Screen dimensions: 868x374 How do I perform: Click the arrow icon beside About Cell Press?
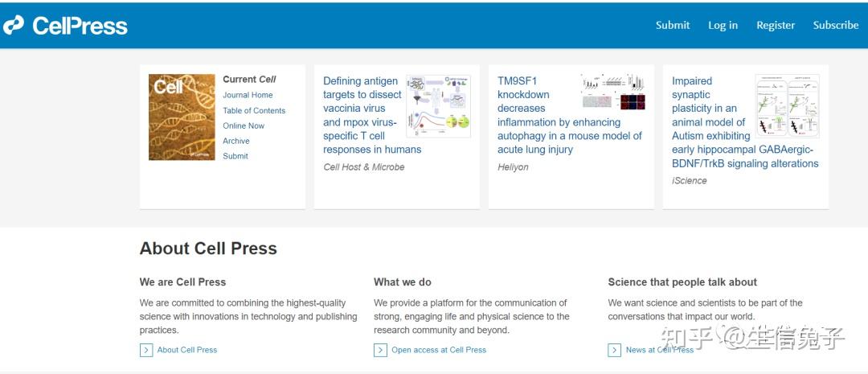click(x=146, y=350)
